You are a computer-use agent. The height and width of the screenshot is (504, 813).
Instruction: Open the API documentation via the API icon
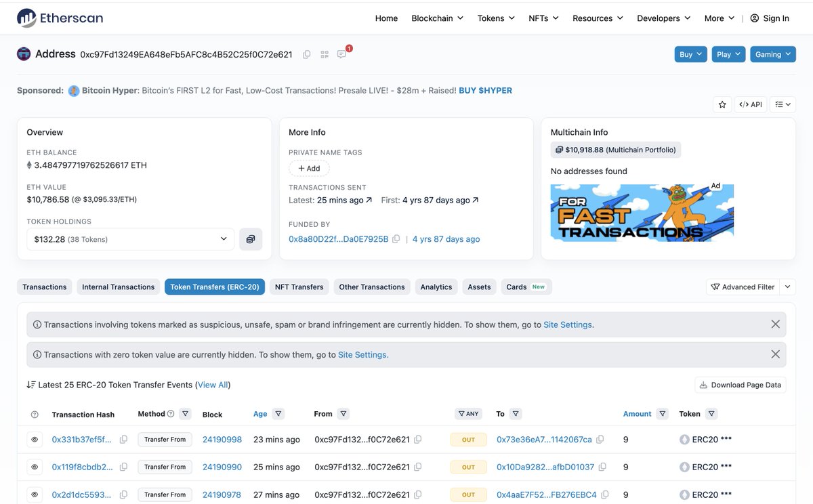[x=751, y=104]
